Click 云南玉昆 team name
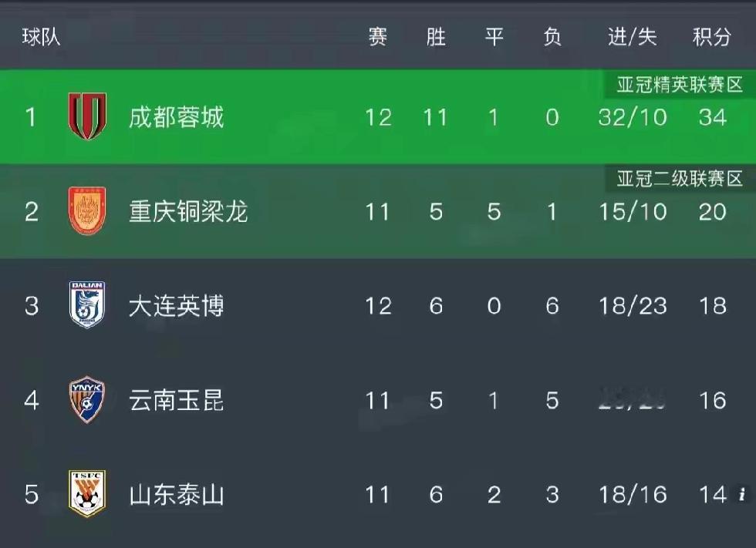Image resolution: width=756 pixels, height=548 pixels. [x=177, y=400]
